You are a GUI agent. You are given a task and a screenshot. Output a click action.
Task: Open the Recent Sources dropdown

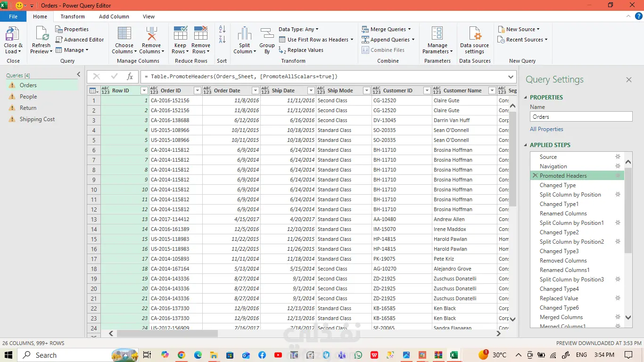click(522, 40)
